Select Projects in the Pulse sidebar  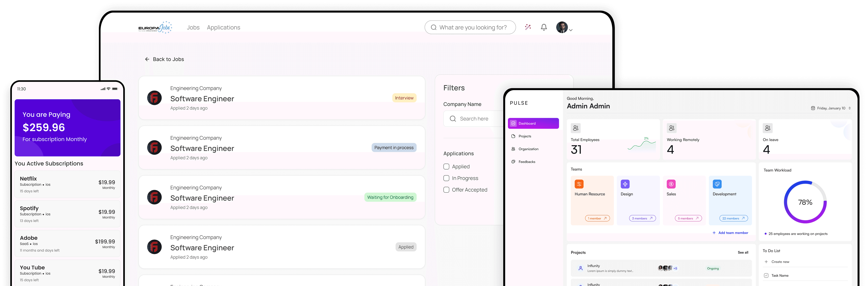point(525,136)
